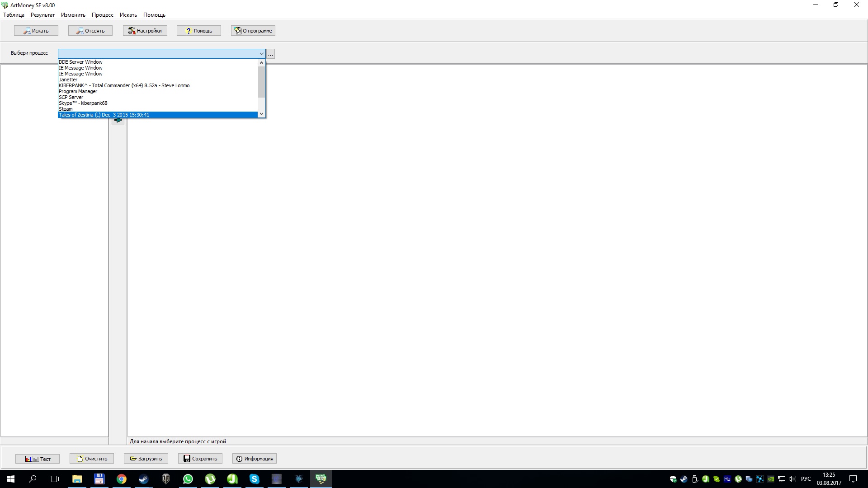
Task: Open the volume speaker tray icon
Action: 792,479
